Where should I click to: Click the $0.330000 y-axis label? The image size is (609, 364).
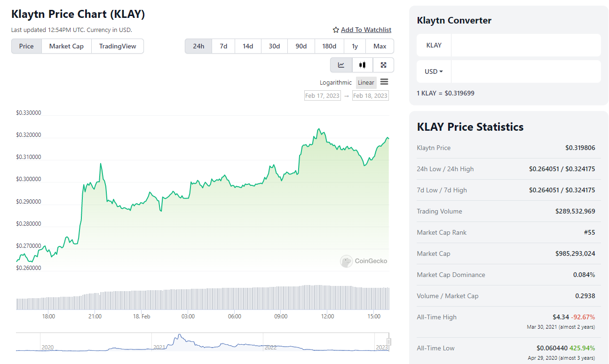coord(28,113)
